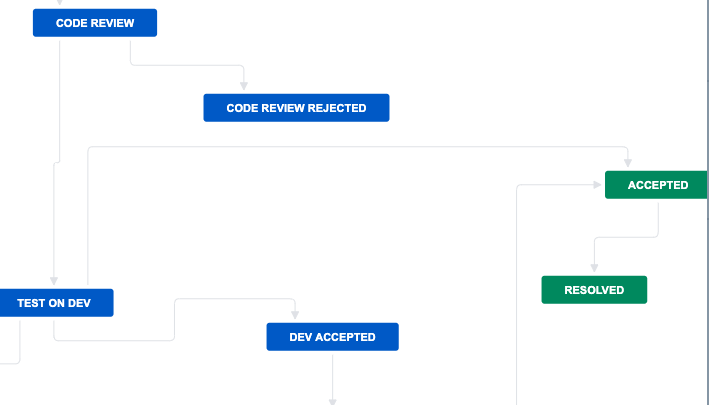Select transition line from TEST ON DEV to DEV ACCEPTED
Viewport: 709px width, 405px height.
[x=175, y=319]
